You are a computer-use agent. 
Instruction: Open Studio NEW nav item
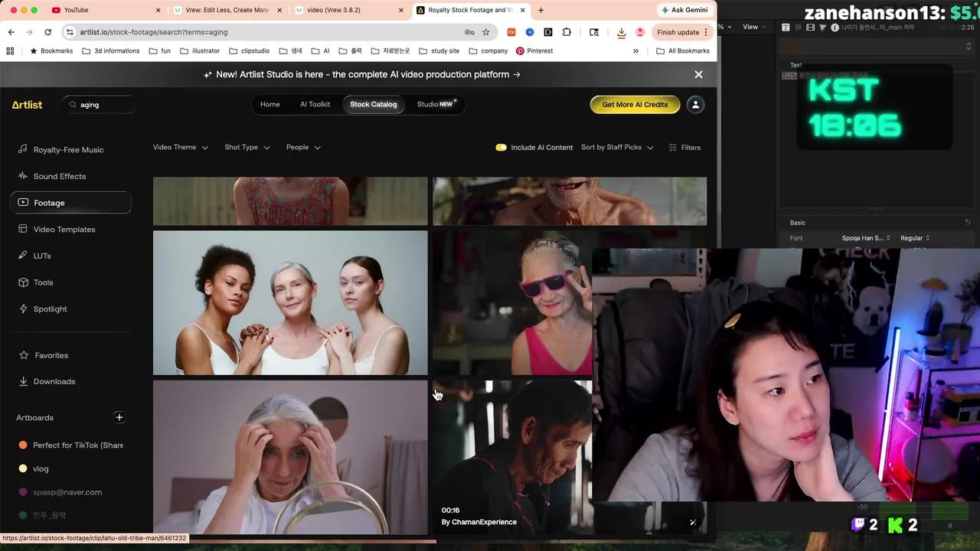(x=436, y=105)
